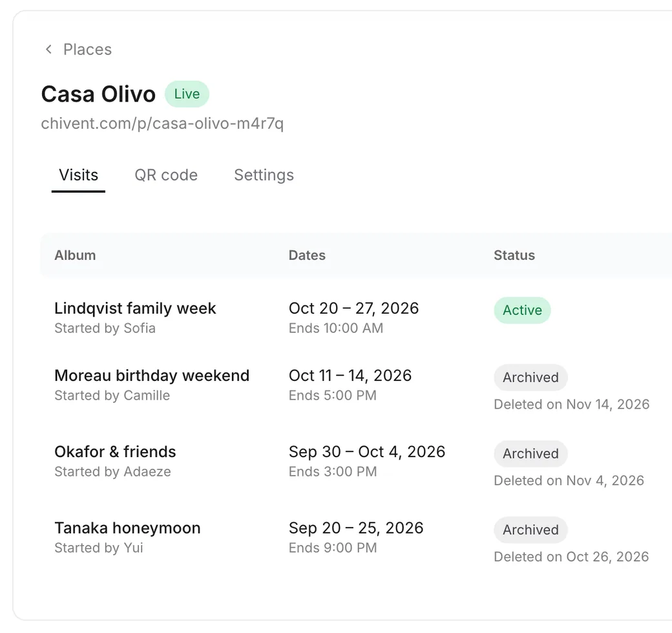Open the Tanaka honeymoon album
The height and width of the screenshot is (633, 672).
click(x=127, y=528)
